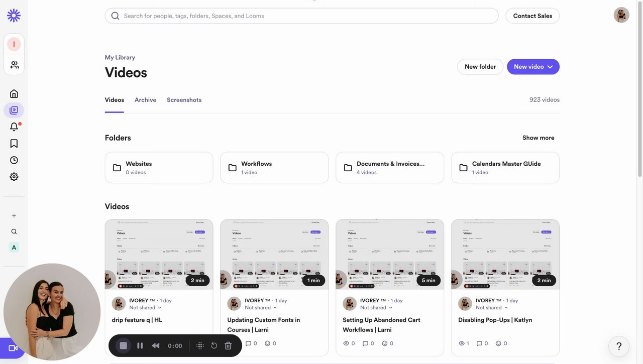Viewport: 643px width, 364px height.
Task: Delete the current recording with trash icon
Action: (228, 345)
